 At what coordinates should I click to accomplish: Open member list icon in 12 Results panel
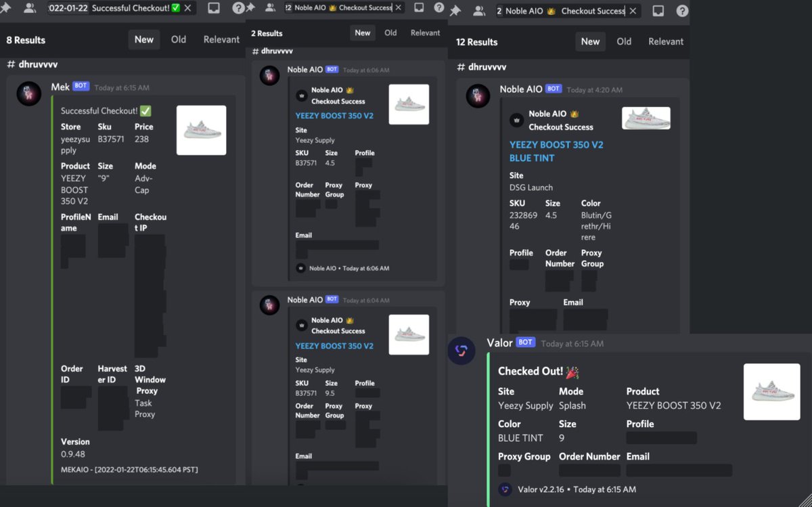tap(479, 11)
